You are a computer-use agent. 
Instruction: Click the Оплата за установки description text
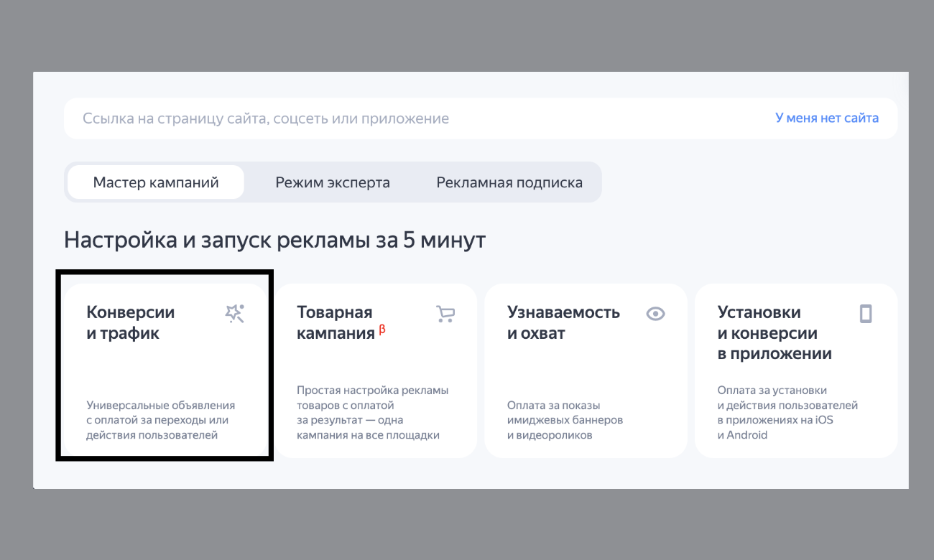point(787,412)
